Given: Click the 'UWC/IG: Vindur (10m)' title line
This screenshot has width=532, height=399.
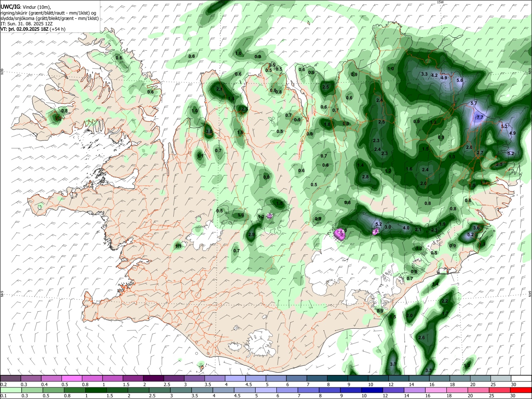Looking at the screenshot, I should [x=26, y=7].
